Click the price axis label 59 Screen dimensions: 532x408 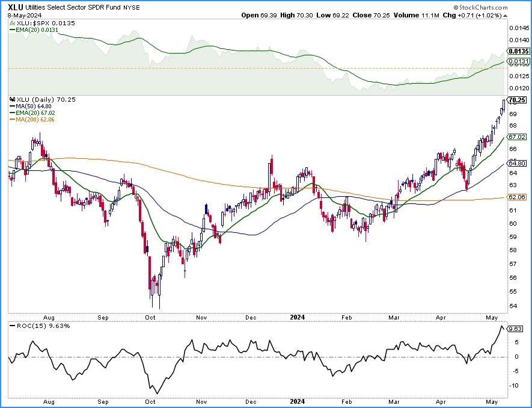tap(513, 236)
